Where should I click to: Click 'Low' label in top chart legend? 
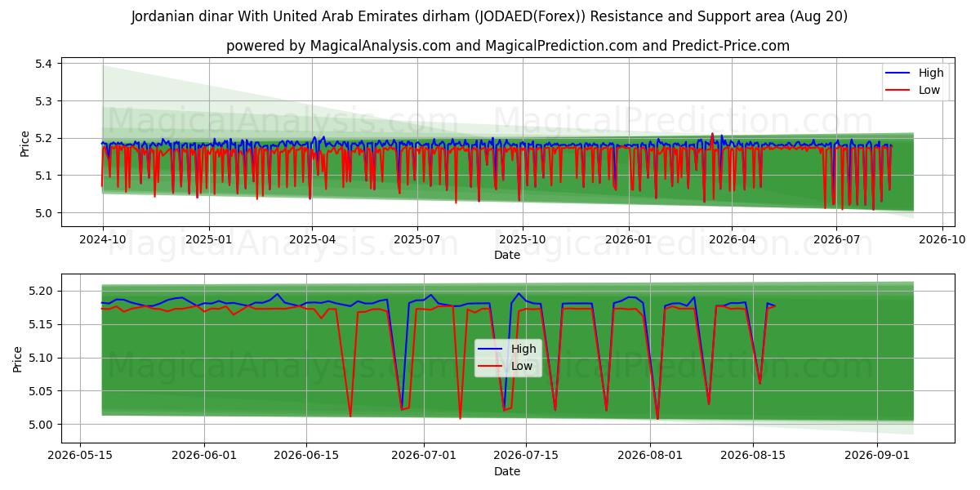coord(929,90)
